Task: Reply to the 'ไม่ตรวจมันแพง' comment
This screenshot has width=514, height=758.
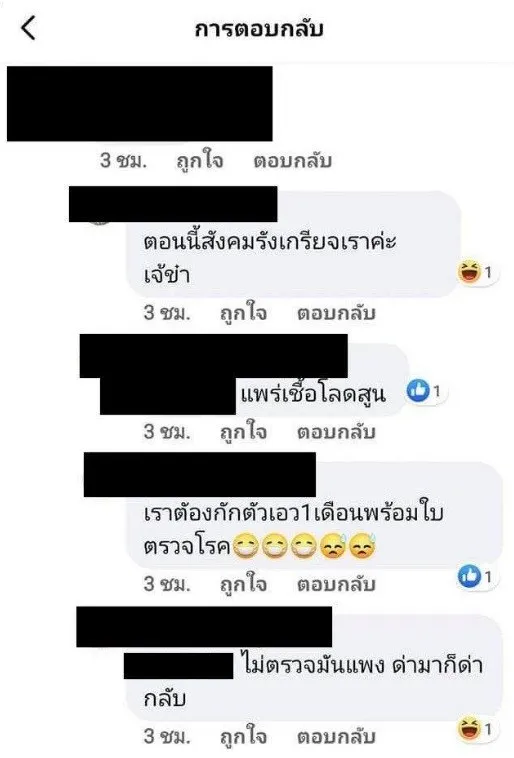Action: (x=336, y=737)
